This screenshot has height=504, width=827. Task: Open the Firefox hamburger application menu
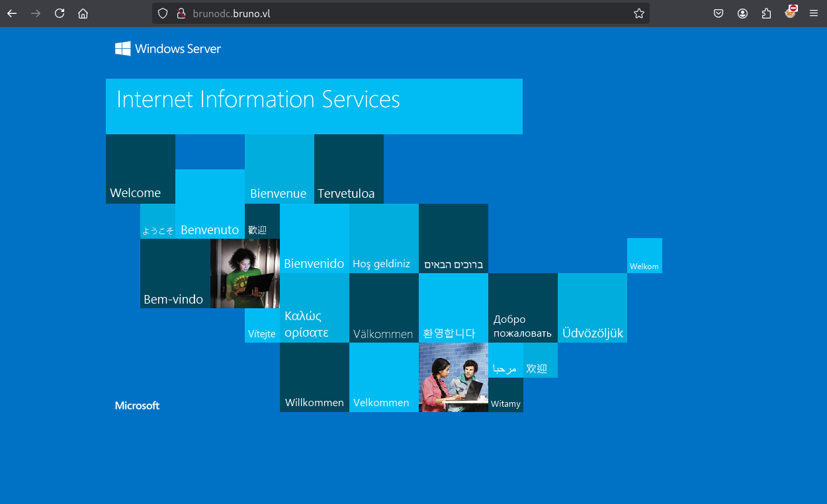point(814,13)
